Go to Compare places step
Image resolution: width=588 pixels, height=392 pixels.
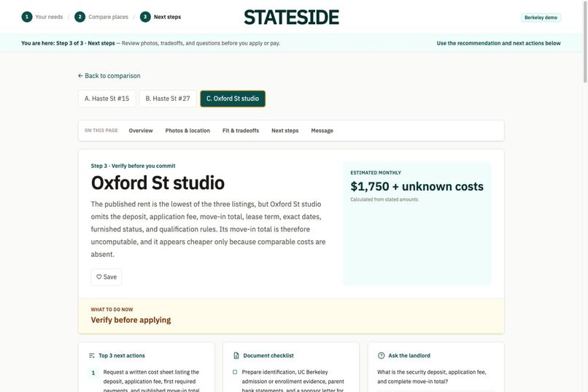(109, 17)
